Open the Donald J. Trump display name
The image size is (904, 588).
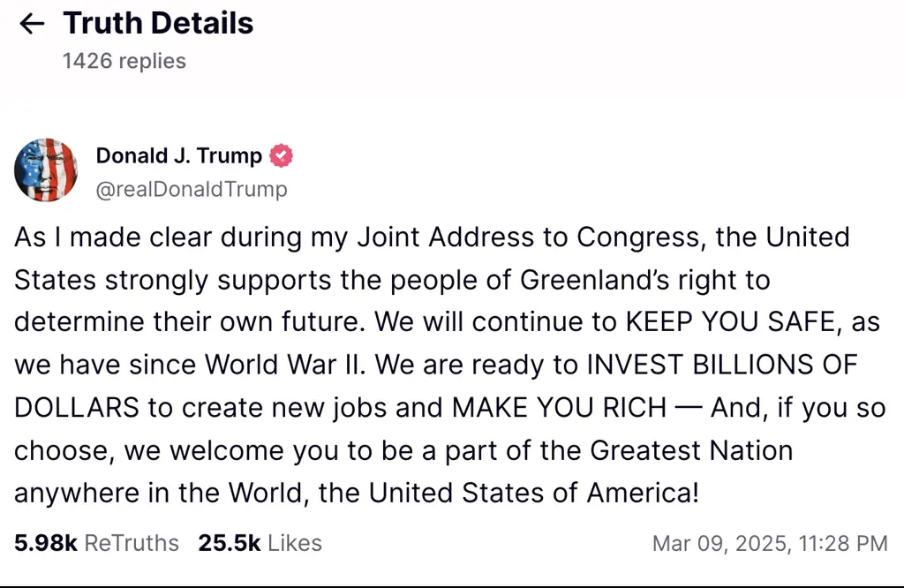click(178, 155)
